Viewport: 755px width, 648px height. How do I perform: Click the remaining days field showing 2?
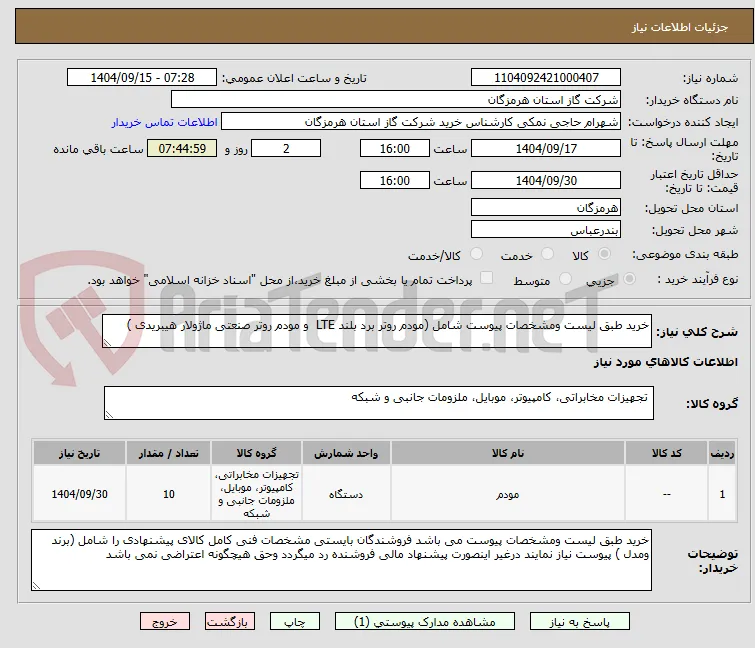click(286, 148)
